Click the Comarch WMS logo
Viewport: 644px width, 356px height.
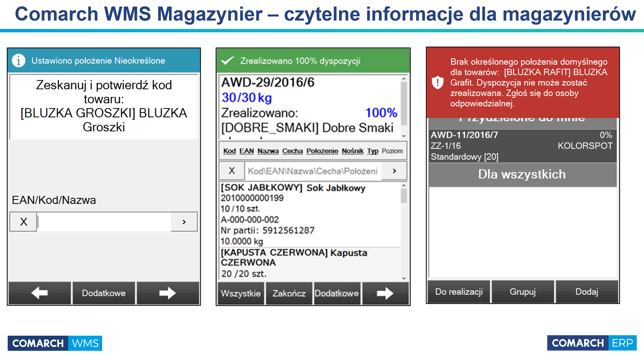click(55, 343)
